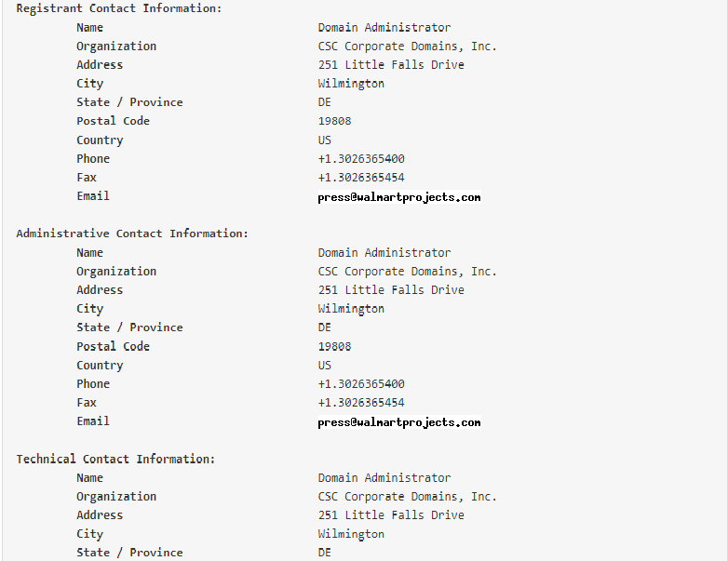Screen dimensions: 728x561
Task: Click the Technical Contact Information heading
Action: click(115, 459)
